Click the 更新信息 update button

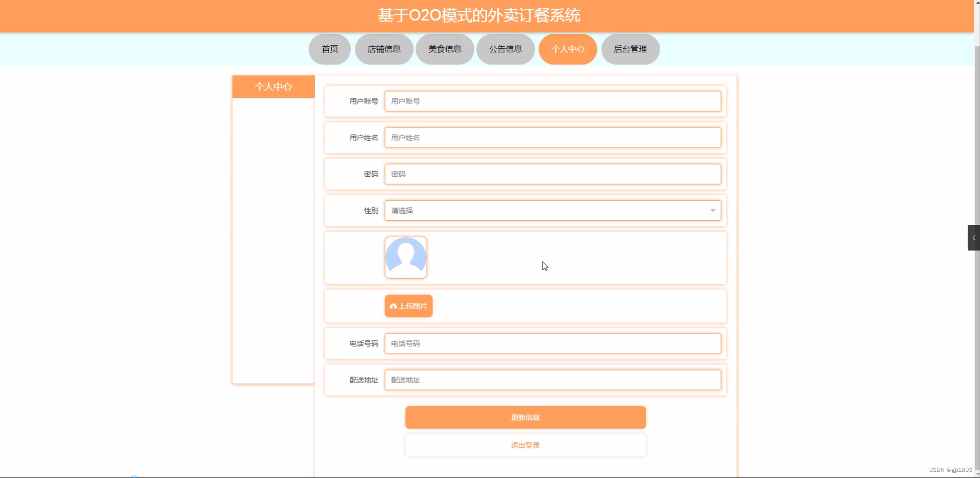click(x=526, y=417)
